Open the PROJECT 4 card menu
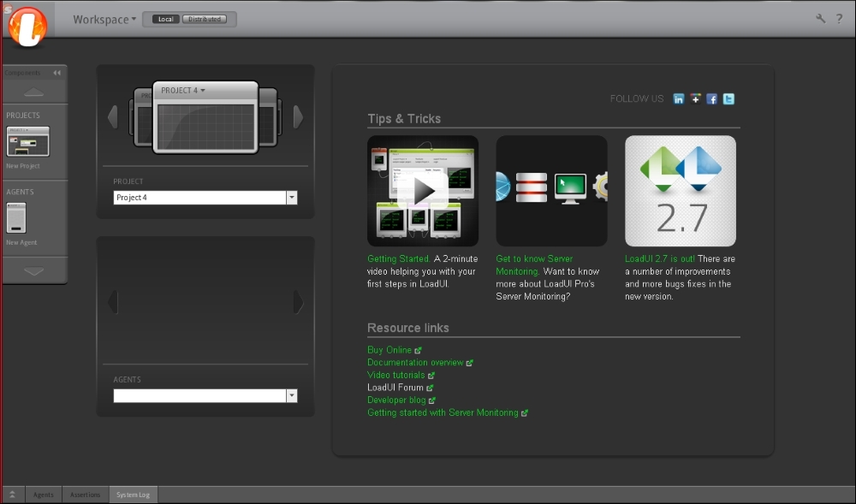This screenshot has height=504, width=856. coord(183,91)
